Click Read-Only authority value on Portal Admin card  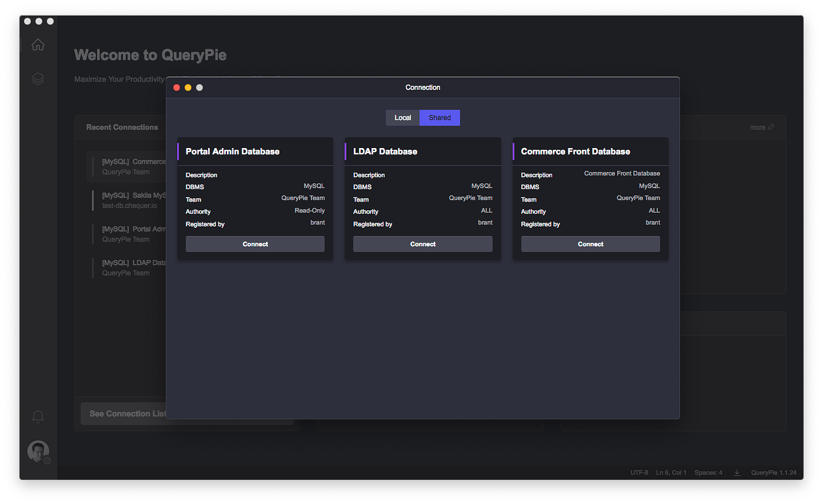click(310, 210)
